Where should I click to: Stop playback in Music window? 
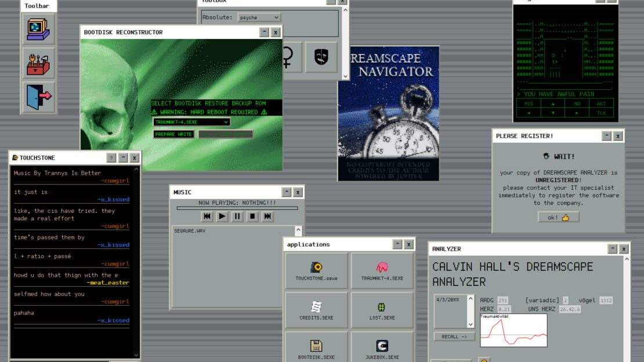(252, 216)
